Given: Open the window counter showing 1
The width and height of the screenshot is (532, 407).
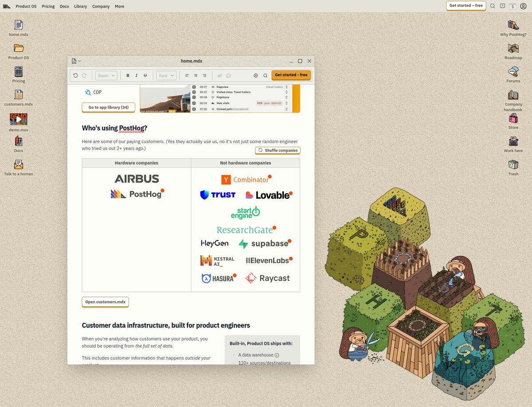Looking at the screenshot, I should coord(513,6).
